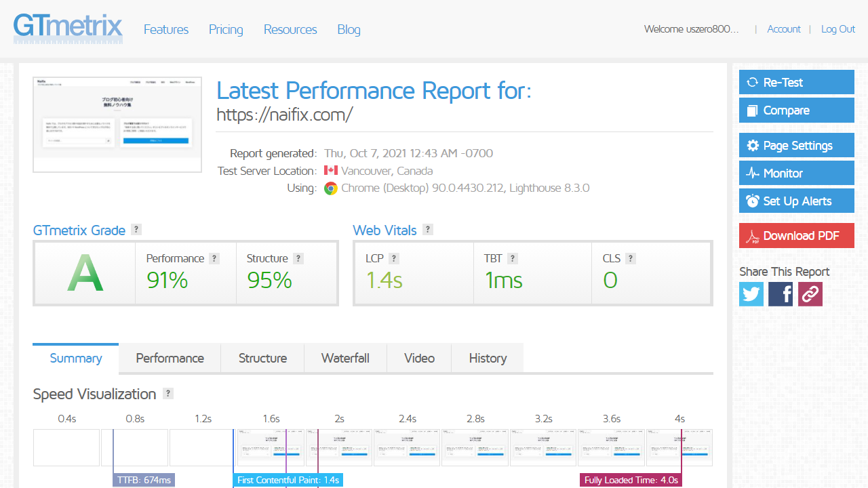Click the Canada flag icon

(x=331, y=170)
